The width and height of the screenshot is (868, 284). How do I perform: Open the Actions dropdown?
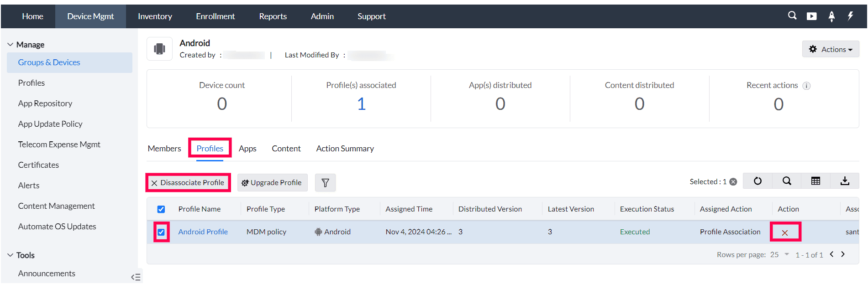coord(831,49)
